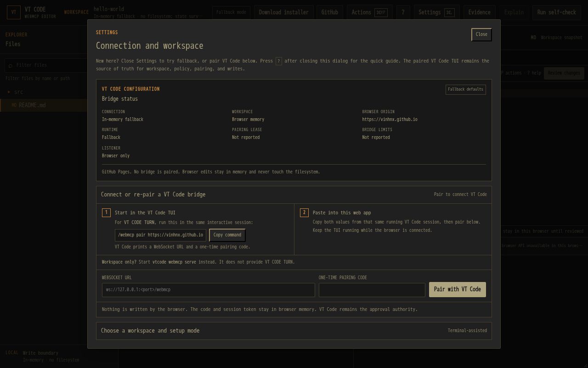
Task: Run self-check from the header
Action: pos(557,12)
